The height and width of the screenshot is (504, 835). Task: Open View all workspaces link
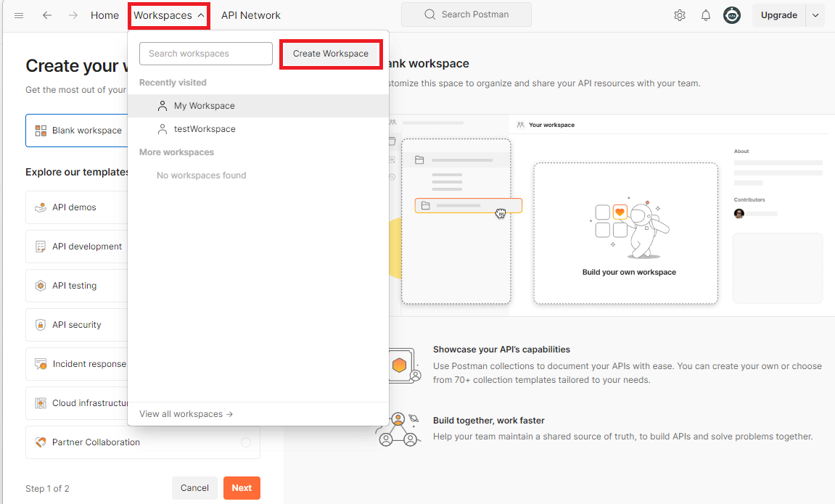(x=186, y=414)
